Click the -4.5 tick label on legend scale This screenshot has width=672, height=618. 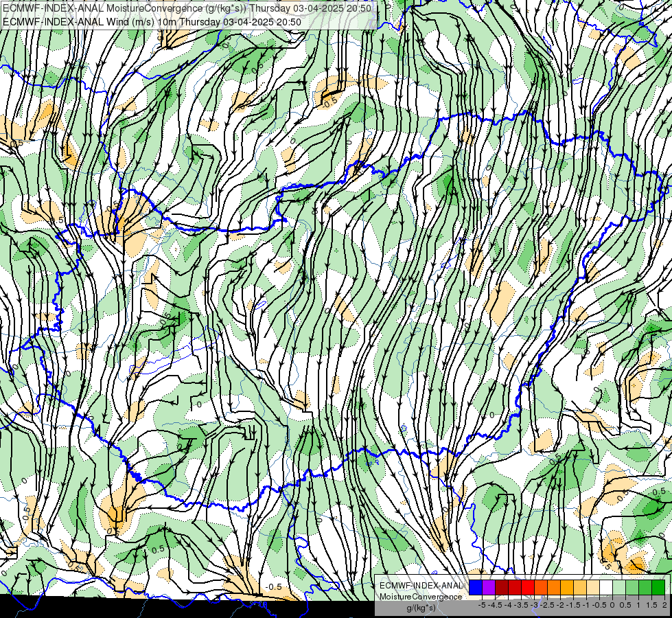click(x=495, y=605)
